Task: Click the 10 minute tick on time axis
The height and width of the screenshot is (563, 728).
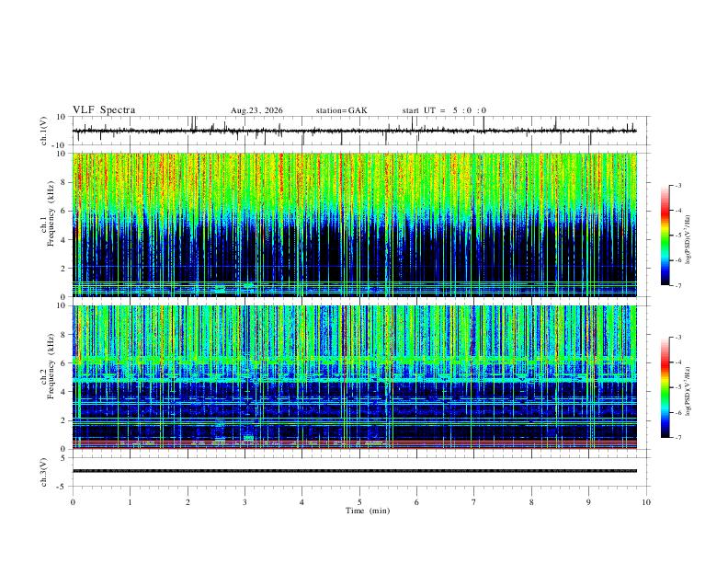Action: click(646, 502)
